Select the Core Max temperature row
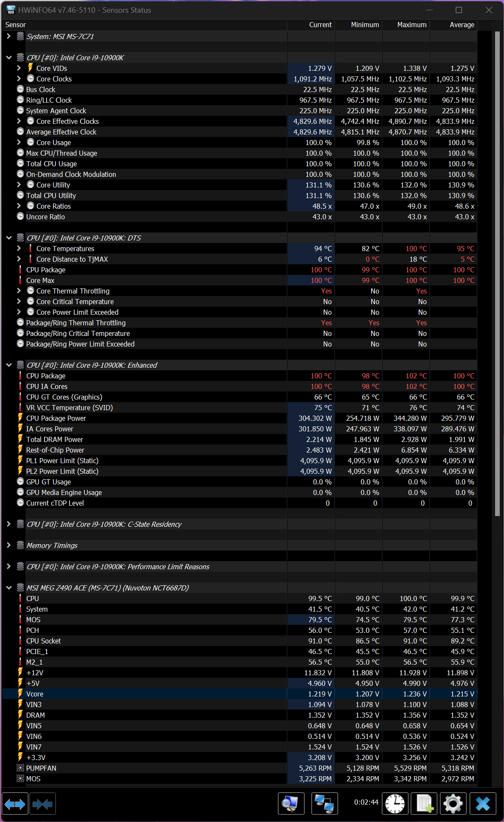 click(239, 280)
